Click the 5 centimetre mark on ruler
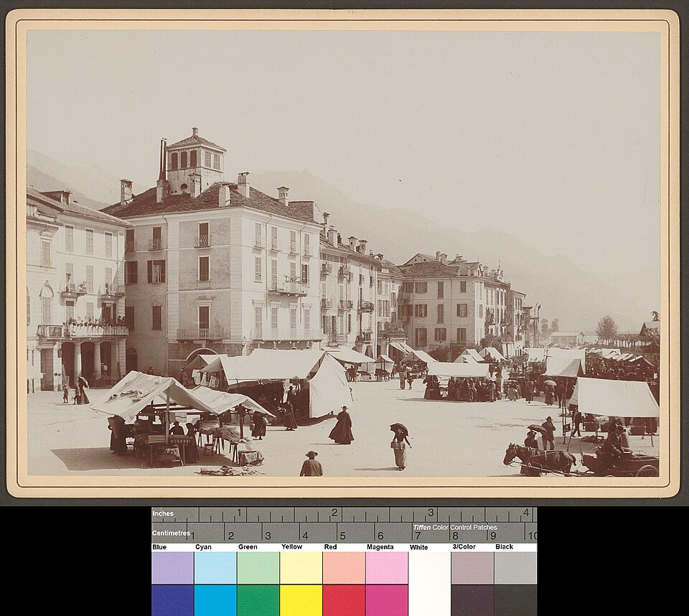This screenshot has height=616, width=689. click(x=343, y=536)
